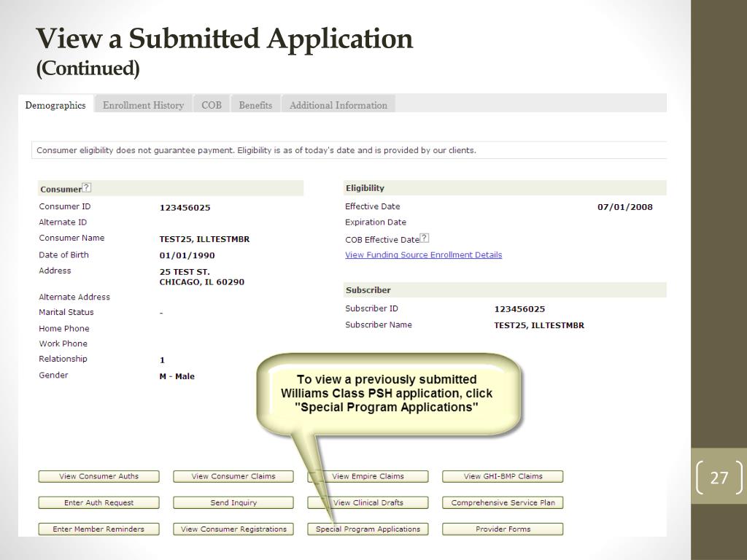747x560 pixels.
Task: Click the CHICAGO, IL 60290 address line
Action: [x=201, y=282]
